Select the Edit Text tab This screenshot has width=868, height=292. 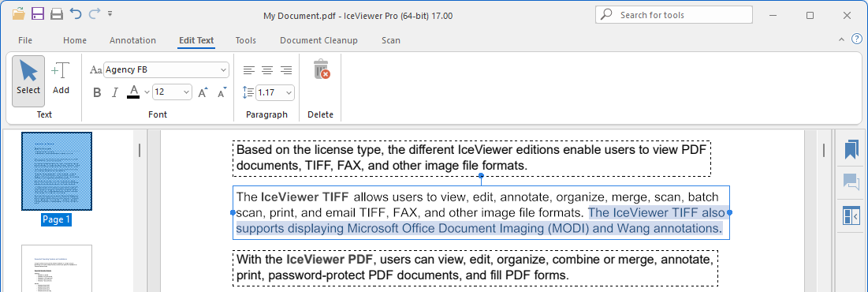tap(196, 40)
